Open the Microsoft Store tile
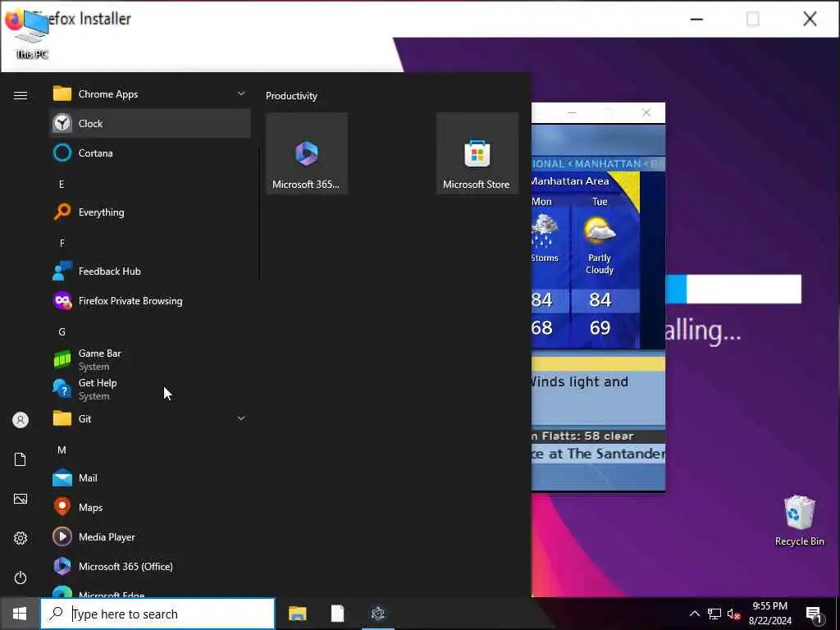This screenshot has width=840, height=630. [x=477, y=153]
